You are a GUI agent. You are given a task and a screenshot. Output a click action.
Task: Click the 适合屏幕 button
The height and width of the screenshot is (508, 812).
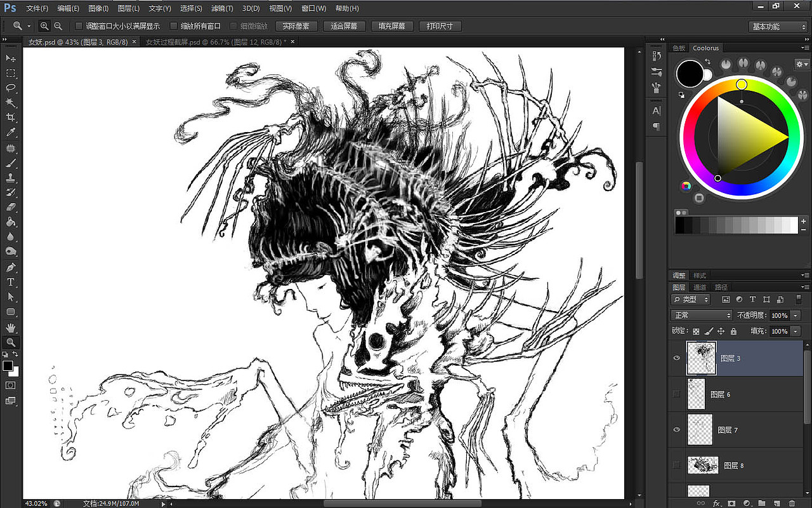click(344, 26)
